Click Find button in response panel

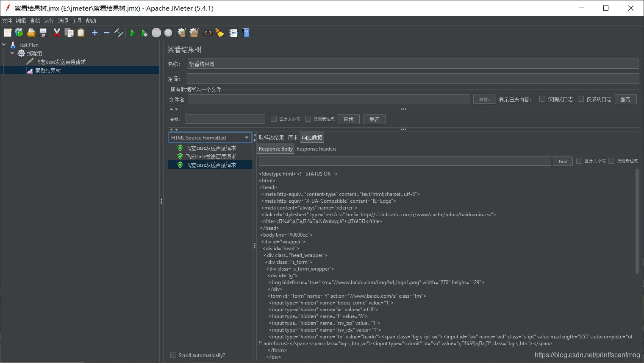coord(563,161)
